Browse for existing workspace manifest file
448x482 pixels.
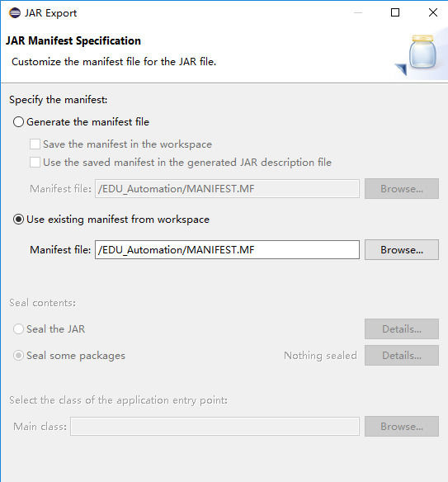click(x=402, y=249)
